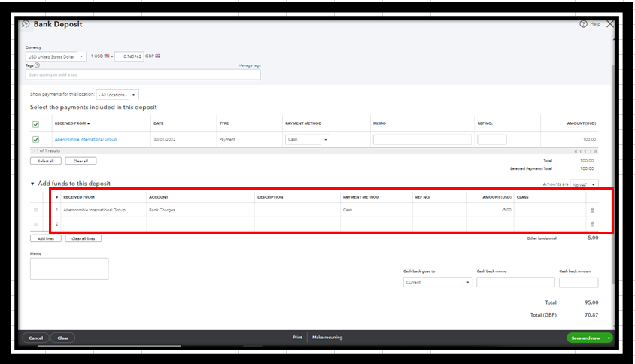635x364 pixels.
Task: Close the Bank Deposit window
Action: tap(610, 24)
